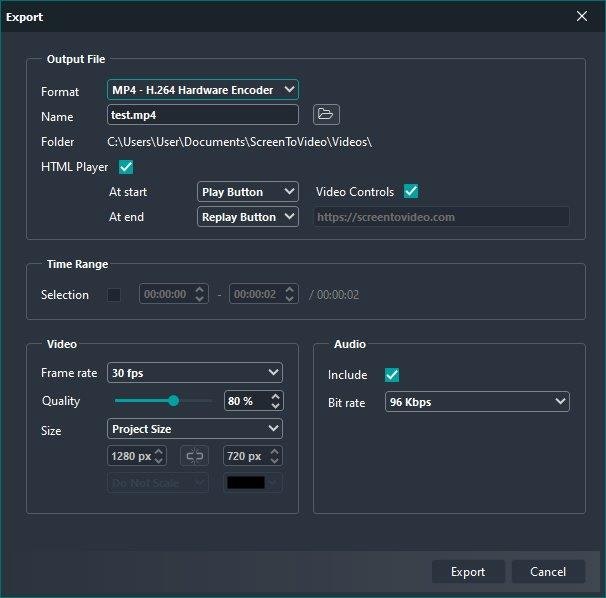Click the Cancel button

(548, 571)
